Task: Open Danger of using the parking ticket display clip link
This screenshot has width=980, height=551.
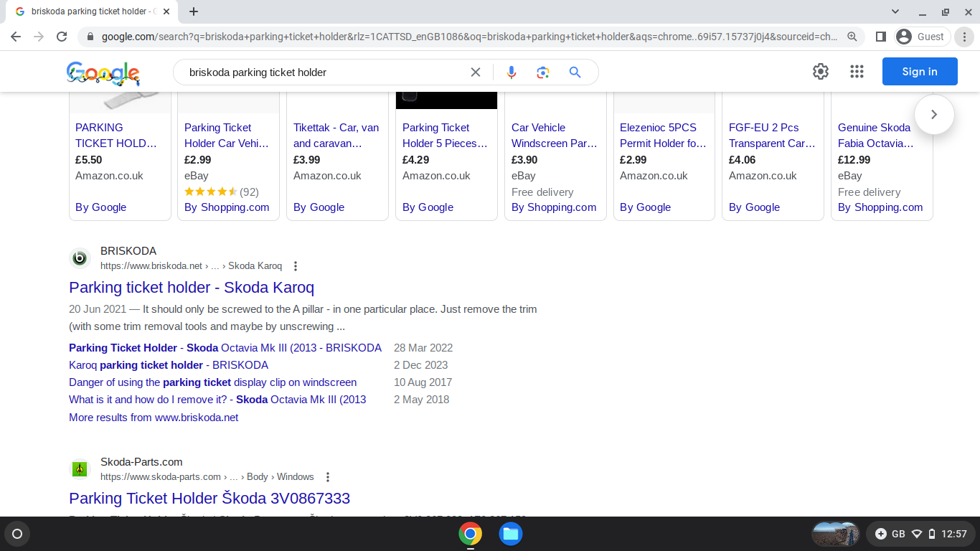Action: click(212, 382)
